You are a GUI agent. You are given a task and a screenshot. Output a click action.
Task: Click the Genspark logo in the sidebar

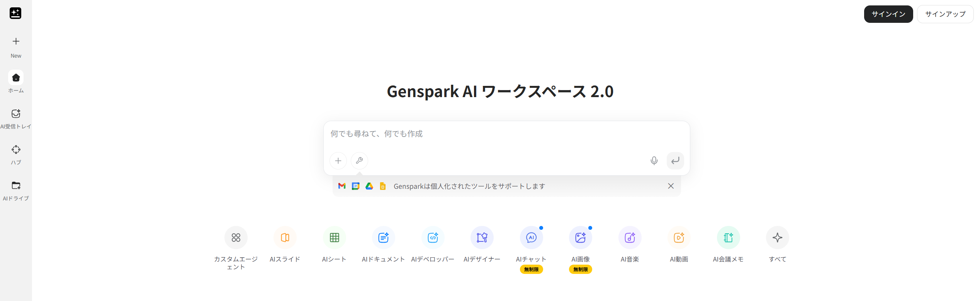[x=15, y=13]
